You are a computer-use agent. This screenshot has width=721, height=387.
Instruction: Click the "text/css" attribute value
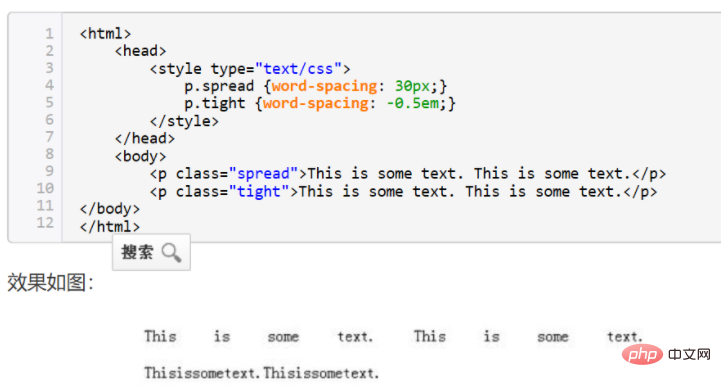[298, 69]
